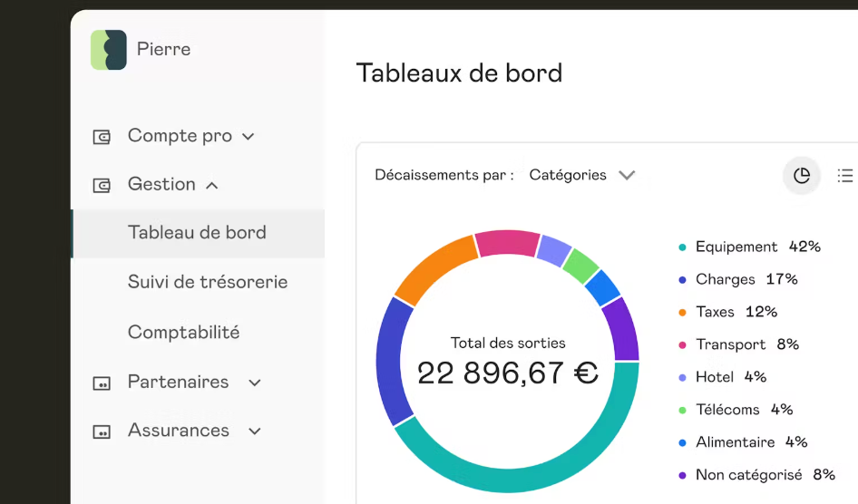The height and width of the screenshot is (504, 858).
Task: Click the wallet icon beside Gestion
Action: pos(102,185)
